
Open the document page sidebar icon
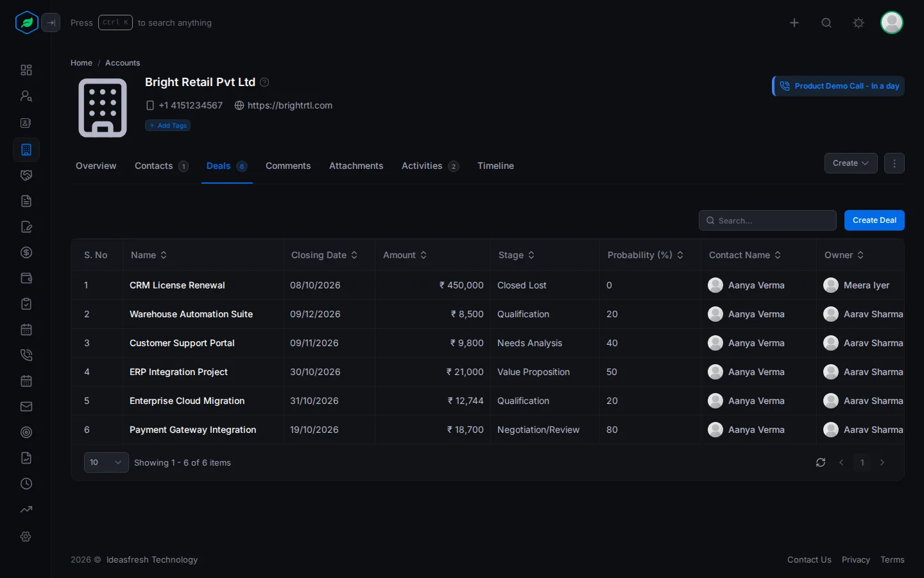click(26, 201)
